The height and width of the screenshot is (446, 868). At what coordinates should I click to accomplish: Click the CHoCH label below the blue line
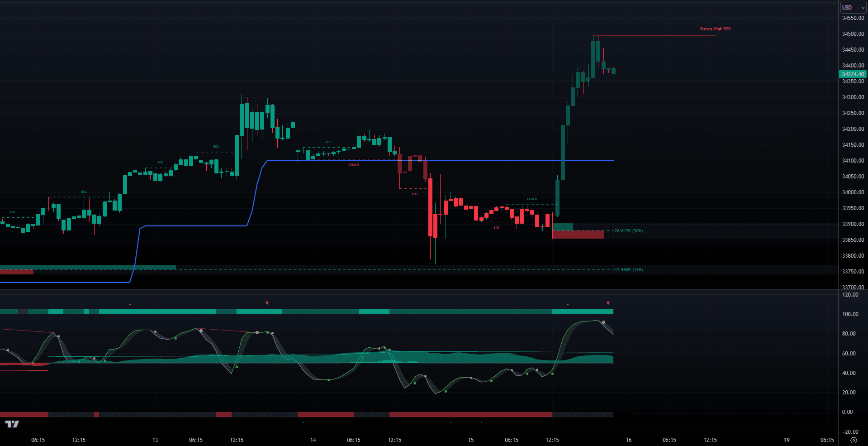coord(354,165)
